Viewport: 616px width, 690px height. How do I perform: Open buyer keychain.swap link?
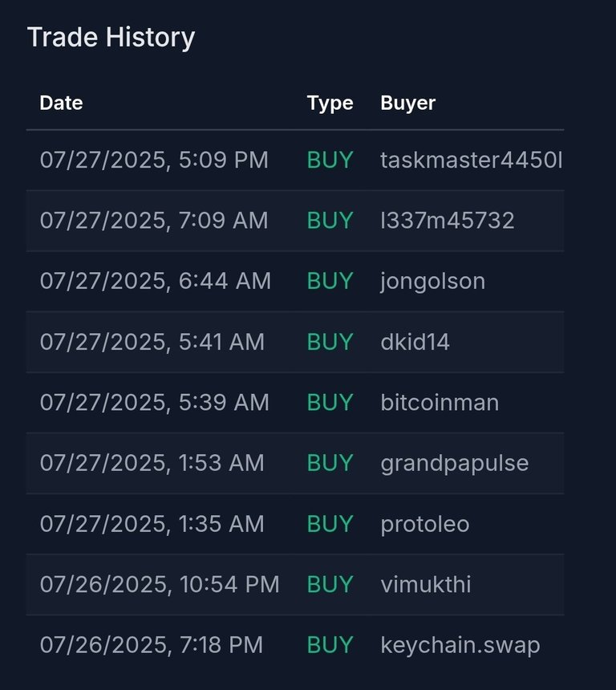point(460,646)
